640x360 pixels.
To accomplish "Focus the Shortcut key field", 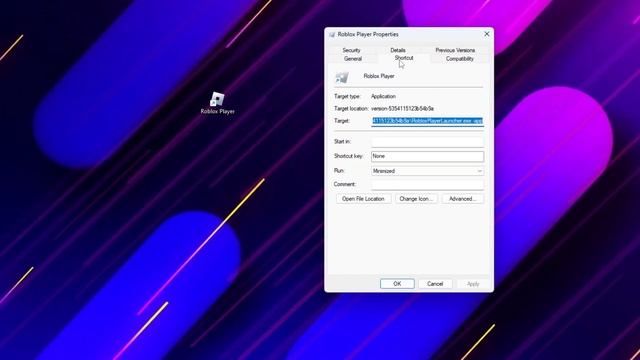I will 427,156.
